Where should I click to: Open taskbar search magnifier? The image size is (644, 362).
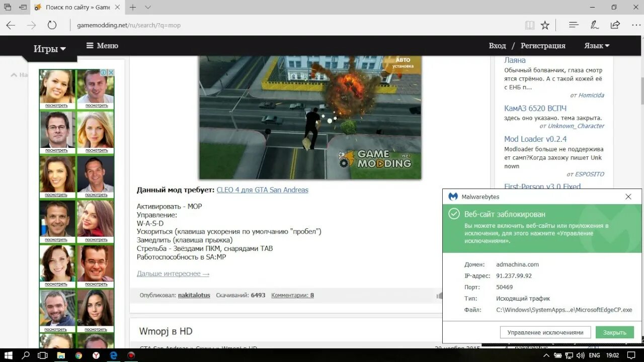[x=26, y=355]
